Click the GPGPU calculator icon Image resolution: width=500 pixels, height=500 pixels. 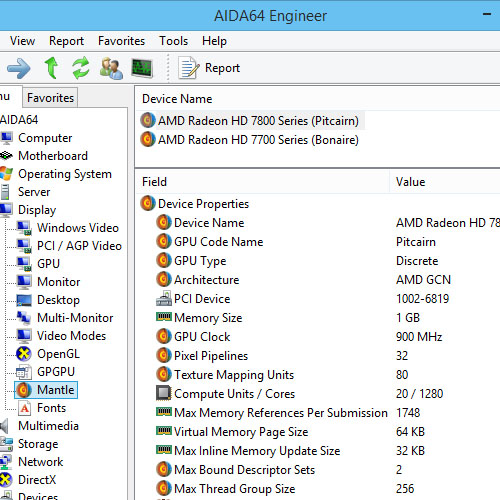(24, 372)
